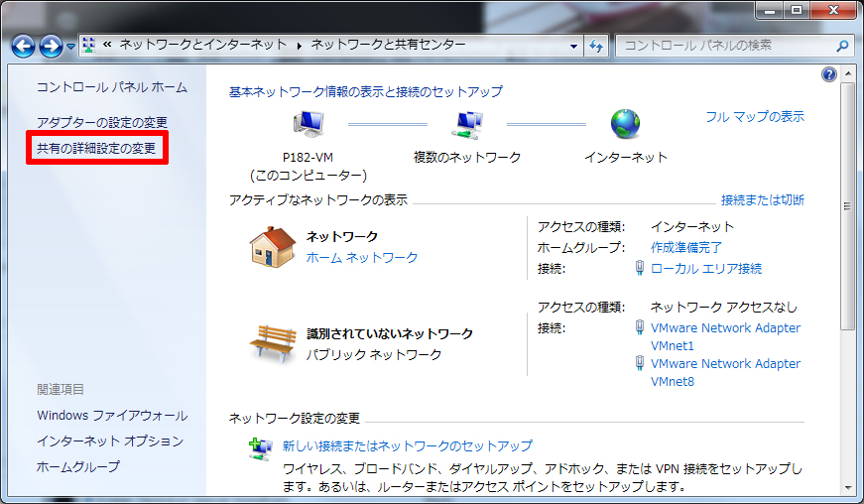Click the ネットワークとインターネット breadcrumb

(x=203, y=45)
